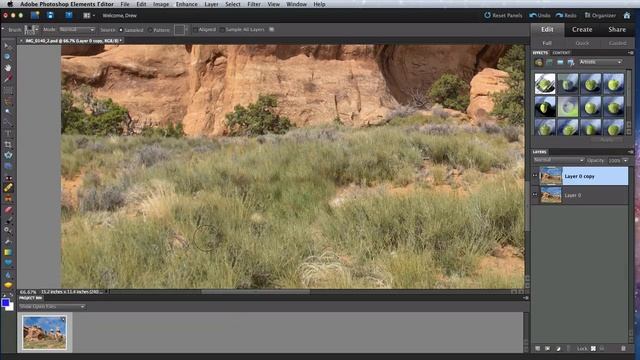Open the Content panel tab

pyautogui.click(x=561, y=53)
